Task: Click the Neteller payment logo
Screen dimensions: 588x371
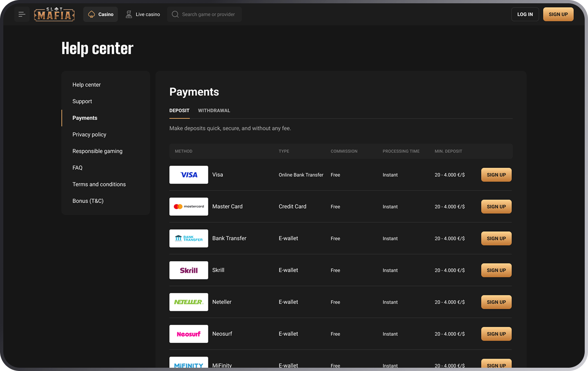Action: coord(188,302)
